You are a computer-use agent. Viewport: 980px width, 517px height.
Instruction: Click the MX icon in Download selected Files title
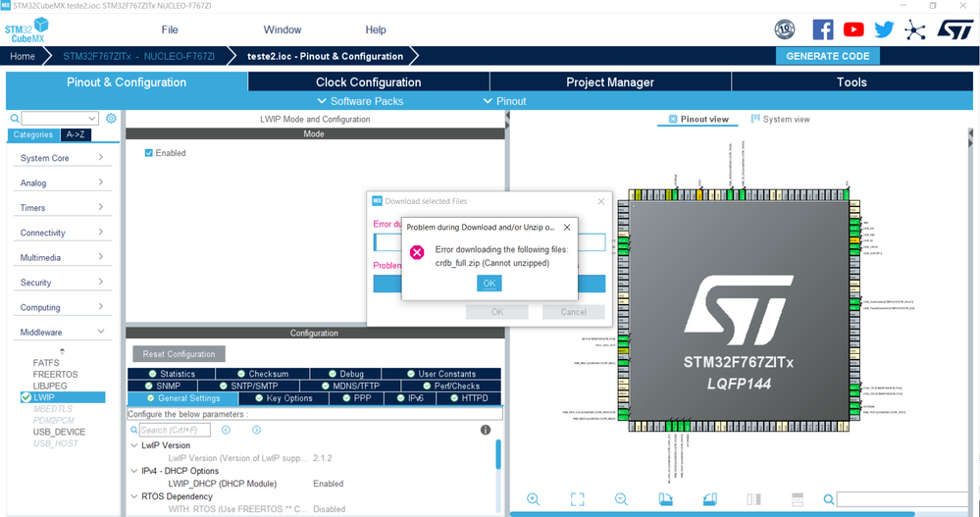377,201
